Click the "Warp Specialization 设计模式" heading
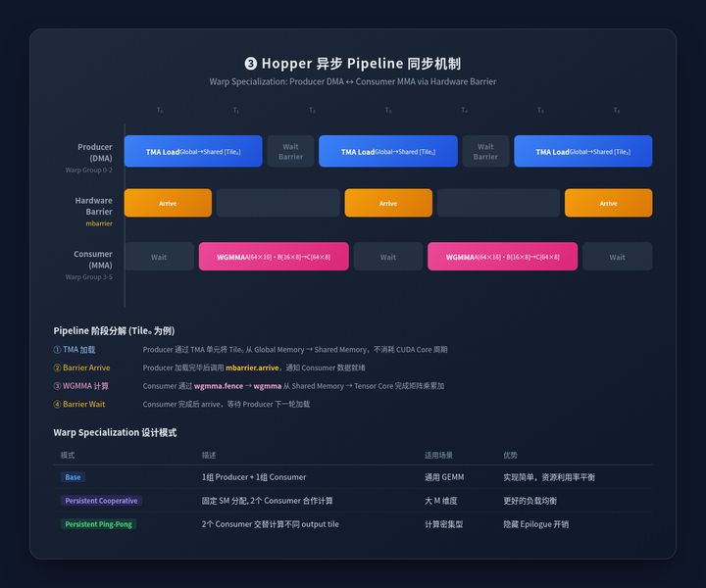 pyautogui.click(x=115, y=432)
